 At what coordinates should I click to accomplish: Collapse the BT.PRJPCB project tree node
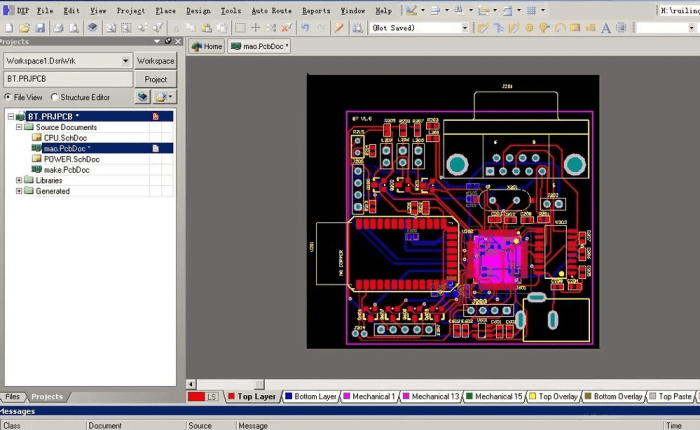click(10, 117)
